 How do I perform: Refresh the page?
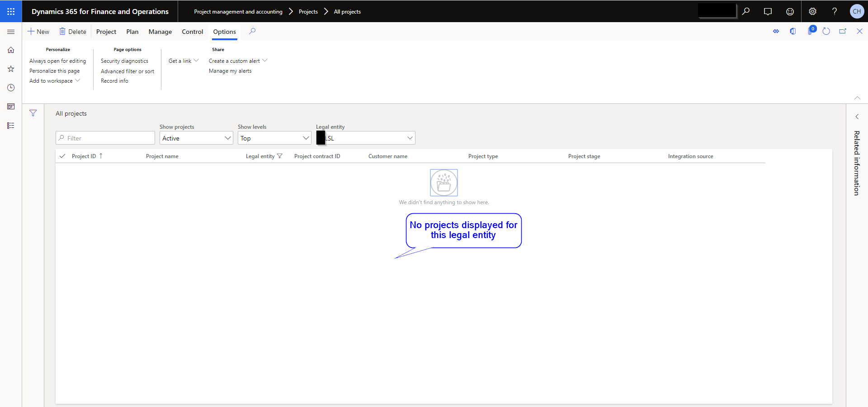(826, 31)
